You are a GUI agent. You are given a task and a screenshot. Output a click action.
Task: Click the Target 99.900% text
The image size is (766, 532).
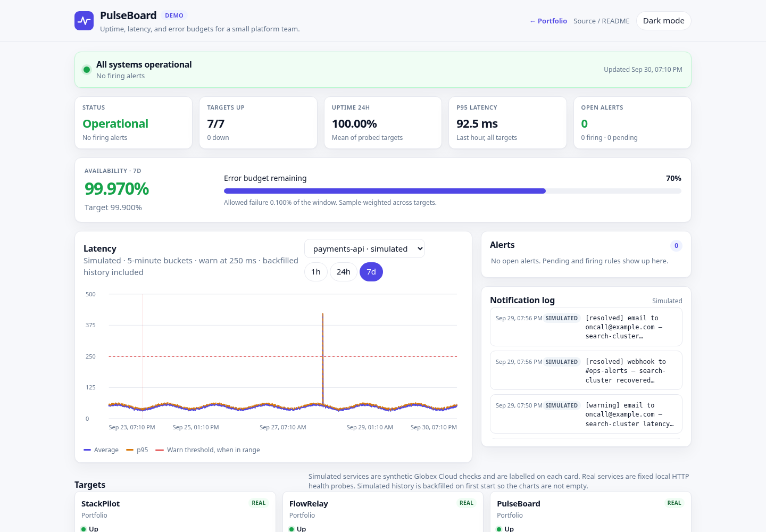pyautogui.click(x=113, y=207)
